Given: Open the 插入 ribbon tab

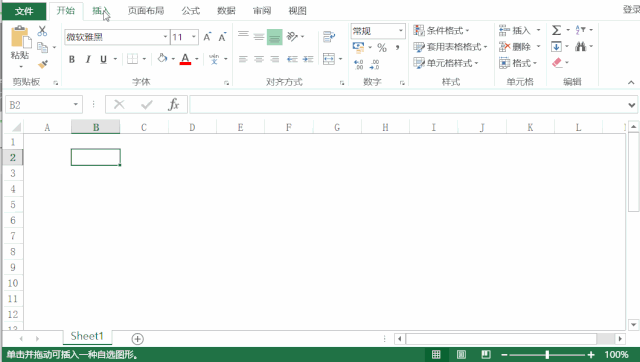Looking at the screenshot, I should pos(100,11).
